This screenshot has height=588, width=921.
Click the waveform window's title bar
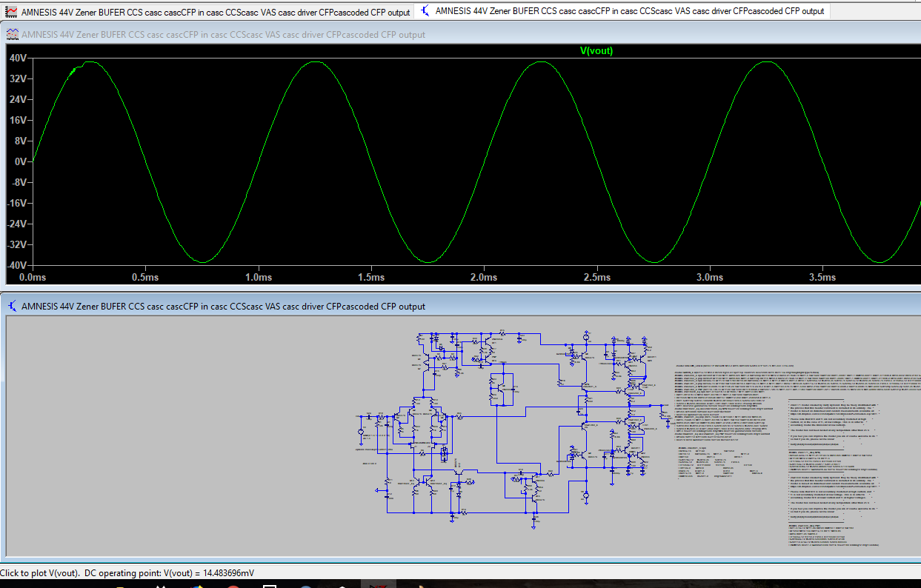point(461,34)
